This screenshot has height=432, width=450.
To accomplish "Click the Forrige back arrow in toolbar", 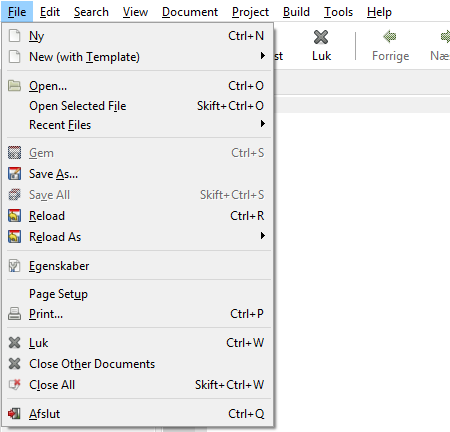I will pyautogui.click(x=390, y=36).
